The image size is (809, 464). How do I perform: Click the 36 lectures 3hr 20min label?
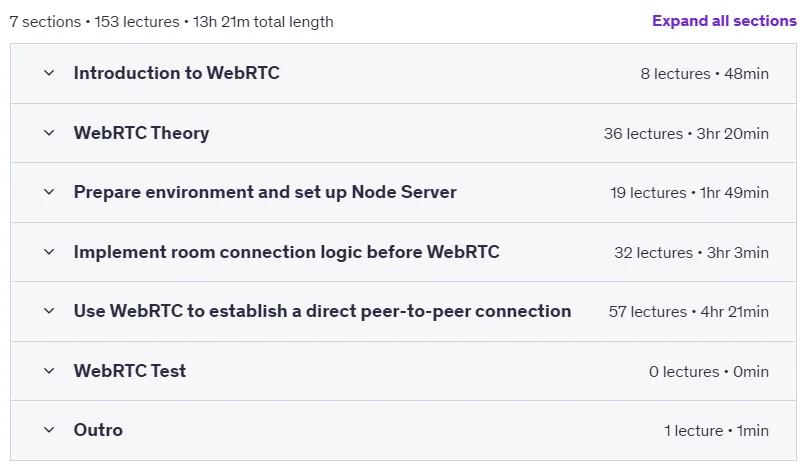686,134
